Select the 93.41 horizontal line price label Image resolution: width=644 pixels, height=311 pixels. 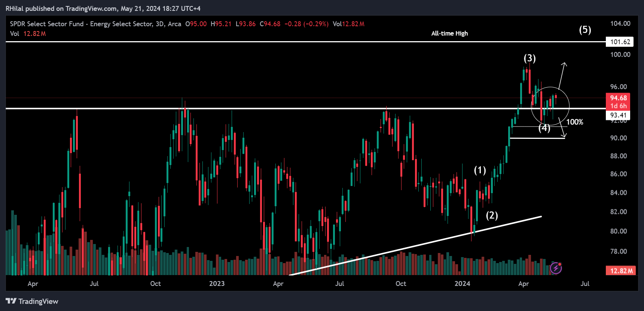pos(618,115)
